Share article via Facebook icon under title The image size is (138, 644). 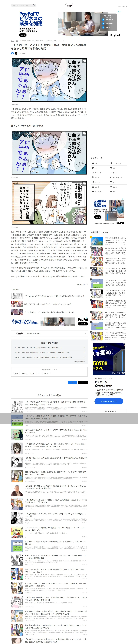(13, 53)
